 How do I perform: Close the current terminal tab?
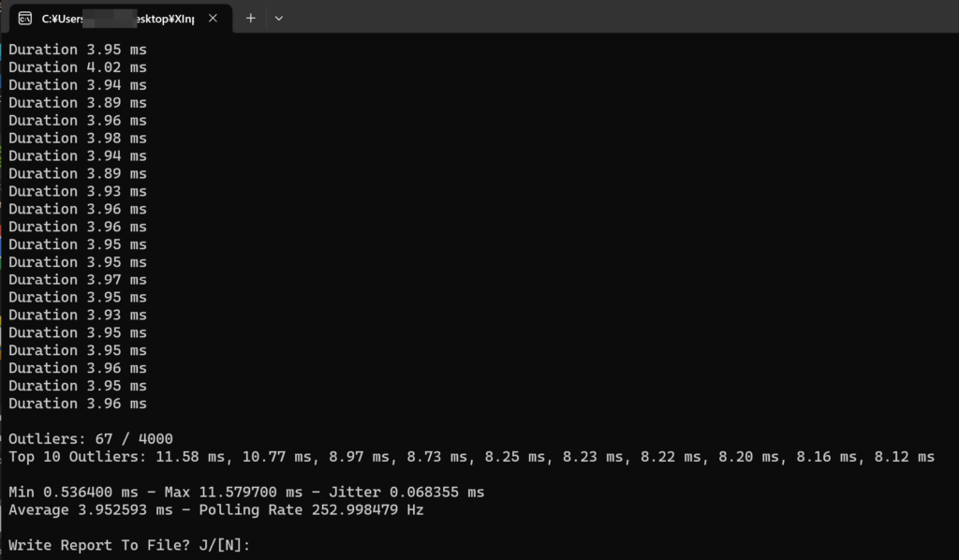click(214, 18)
